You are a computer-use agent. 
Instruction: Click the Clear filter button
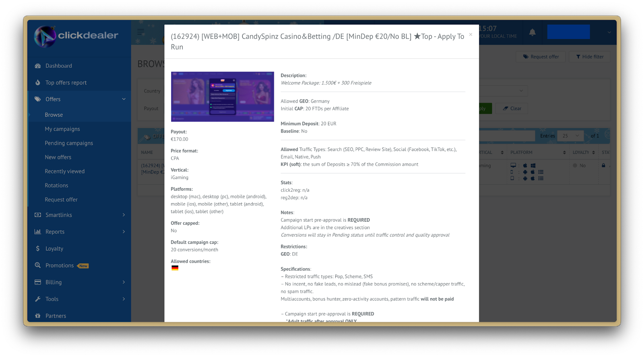tap(512, 108)
